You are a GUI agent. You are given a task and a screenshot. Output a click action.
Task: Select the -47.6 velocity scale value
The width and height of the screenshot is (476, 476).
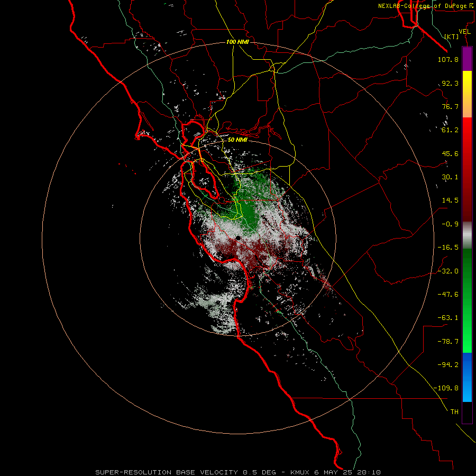(x=448, y=295)
